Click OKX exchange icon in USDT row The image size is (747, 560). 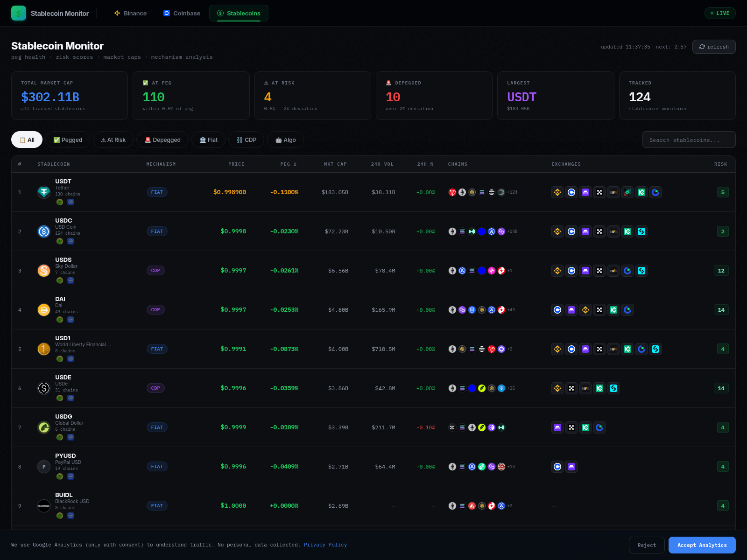pos(599,192)
